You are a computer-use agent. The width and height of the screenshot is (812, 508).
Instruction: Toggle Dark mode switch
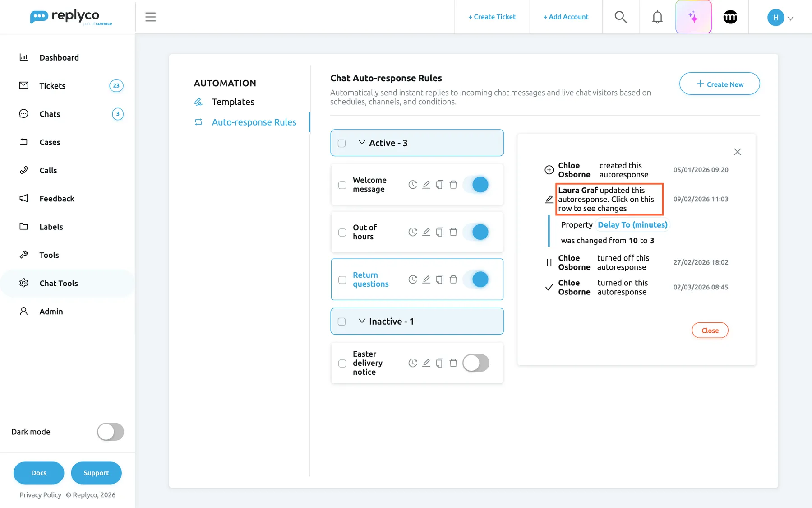pyautogui.click(x=111, y=432)
